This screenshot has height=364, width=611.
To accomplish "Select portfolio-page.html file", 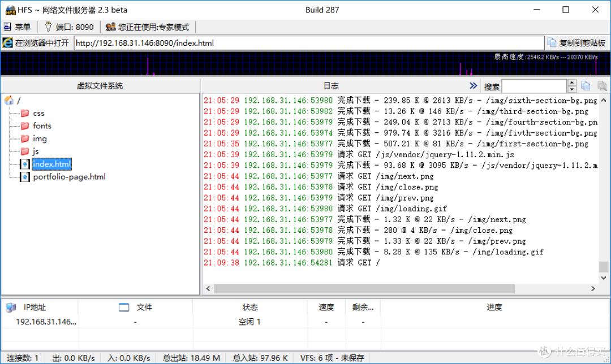I will coord(70,177).
